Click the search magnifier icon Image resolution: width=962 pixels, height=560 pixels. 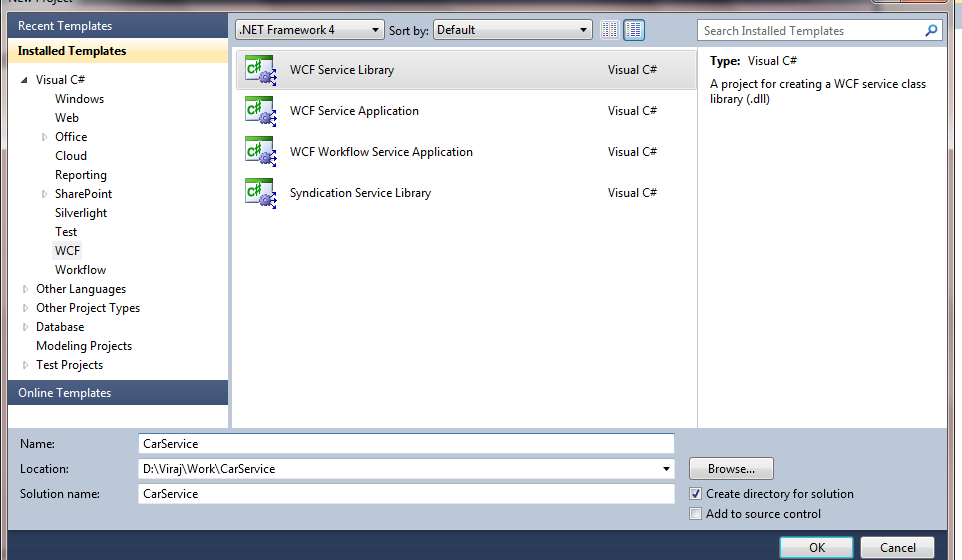(931, 30)
